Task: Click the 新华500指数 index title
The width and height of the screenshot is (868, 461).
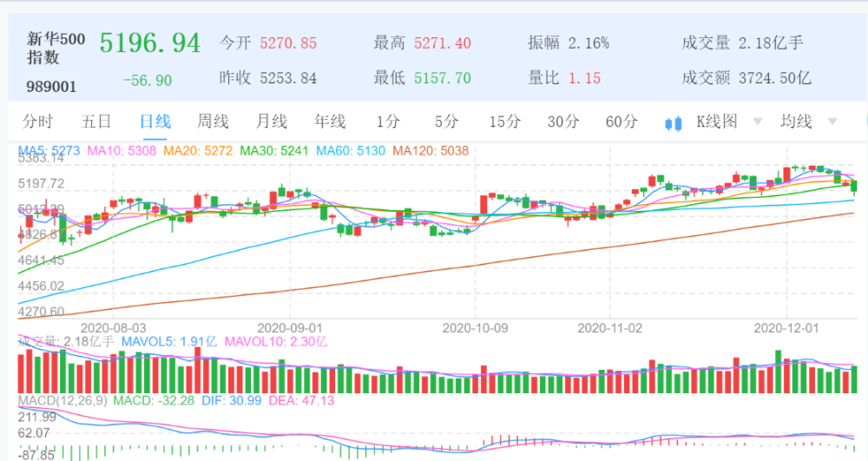Action: (57, 48)
